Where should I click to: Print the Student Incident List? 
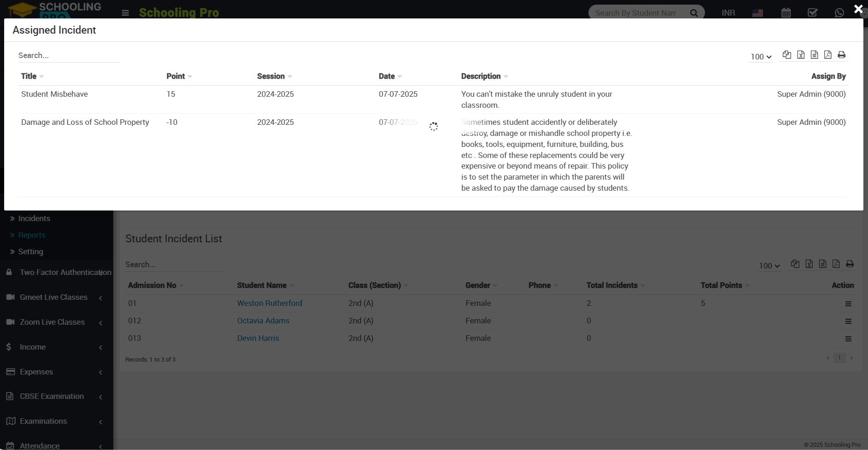click(850, 264)
